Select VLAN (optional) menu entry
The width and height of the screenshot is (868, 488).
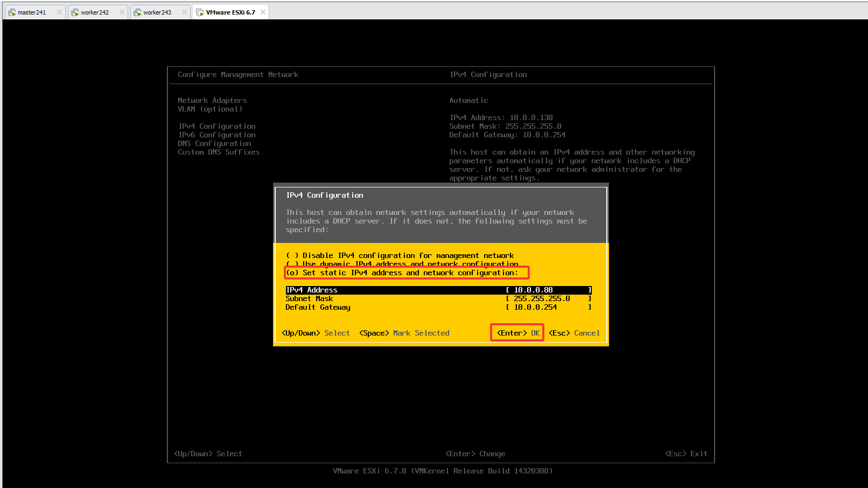210,109
